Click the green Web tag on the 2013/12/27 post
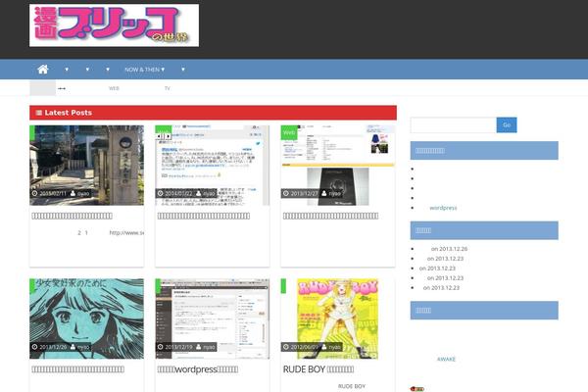 [x=289, y=133]
